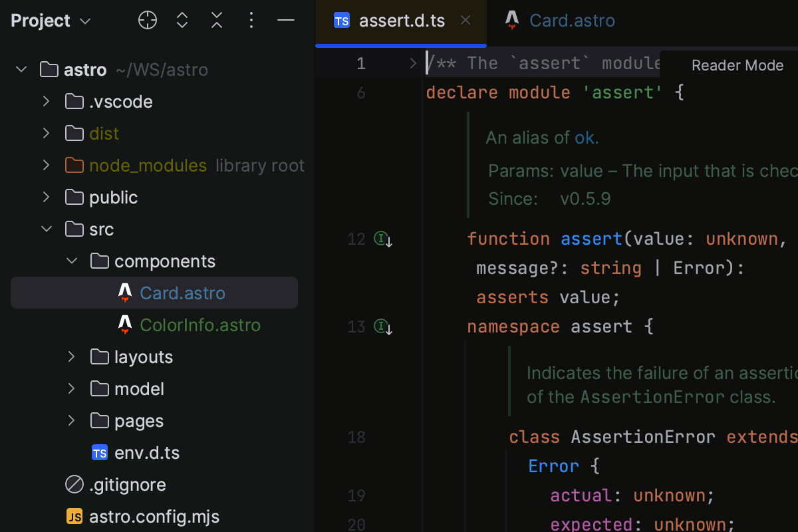Click the implementations gutter icon on line 12
The width and height of the screenshot is (798, 532).
coord(382,239)
